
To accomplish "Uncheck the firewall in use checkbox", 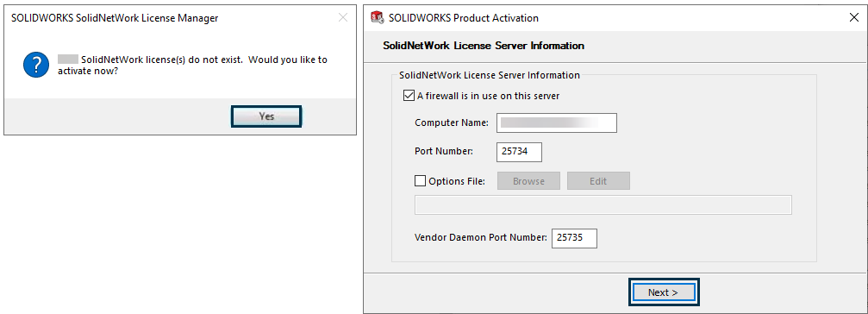I will click(409, 96).
